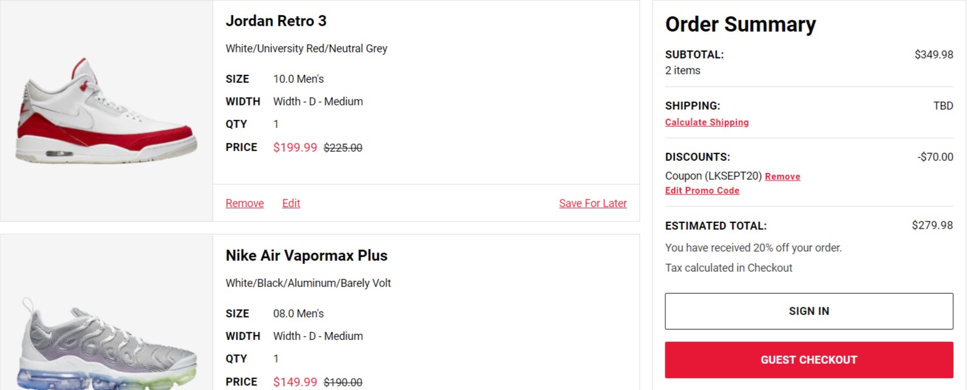The width and height of the screenshot is (980, 390).
Task: Proceed with GUEST CHECKOUT
Action: (x=809, y=360)
